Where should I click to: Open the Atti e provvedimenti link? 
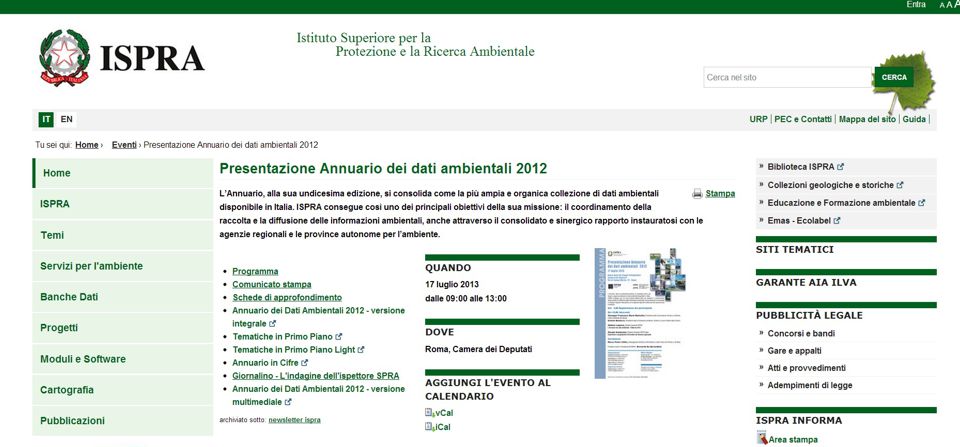pyautogui.click(x=807, y=368)
